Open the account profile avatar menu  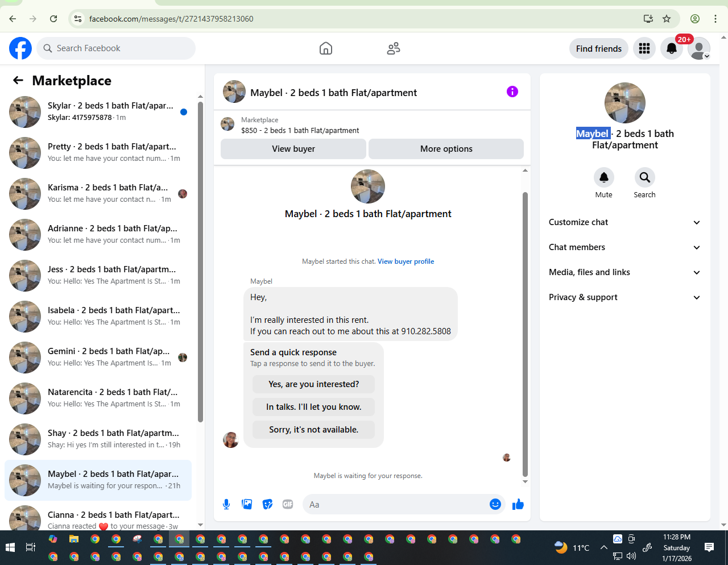point(699,48)
